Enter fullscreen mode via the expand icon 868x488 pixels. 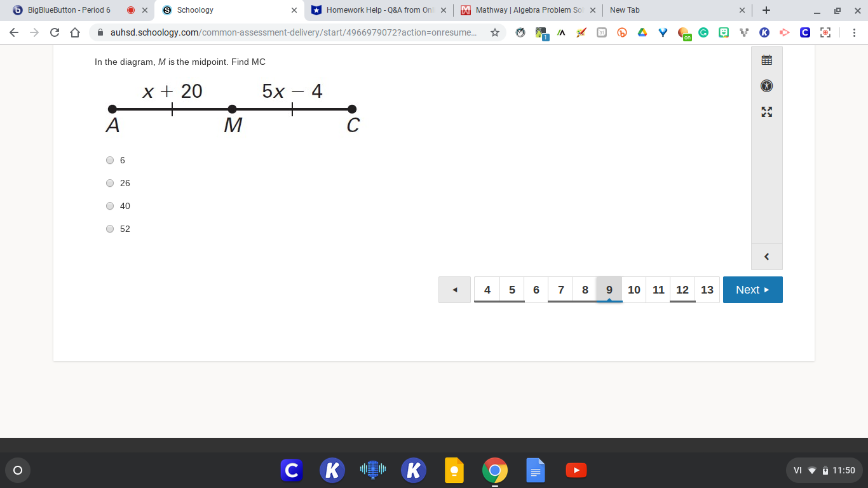(766, 112)
